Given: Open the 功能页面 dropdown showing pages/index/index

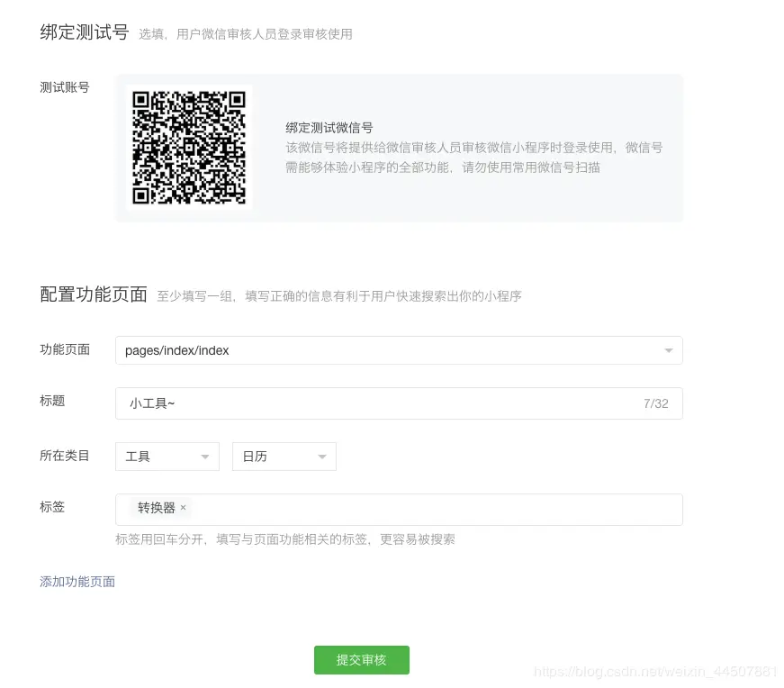Looking at the screenshot, I should tap(399, 350).
